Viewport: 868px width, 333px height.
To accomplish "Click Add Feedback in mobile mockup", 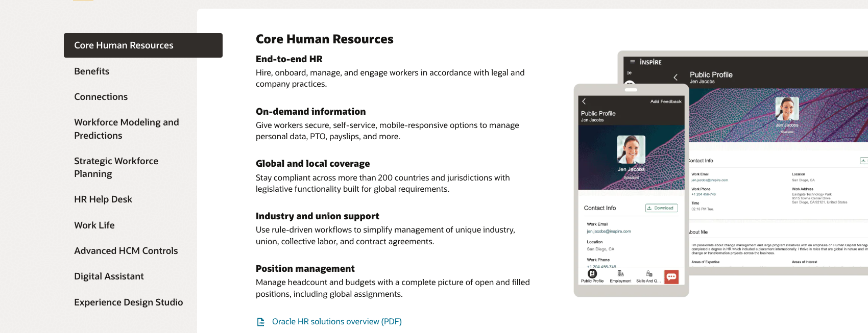I will click(666, 101).
